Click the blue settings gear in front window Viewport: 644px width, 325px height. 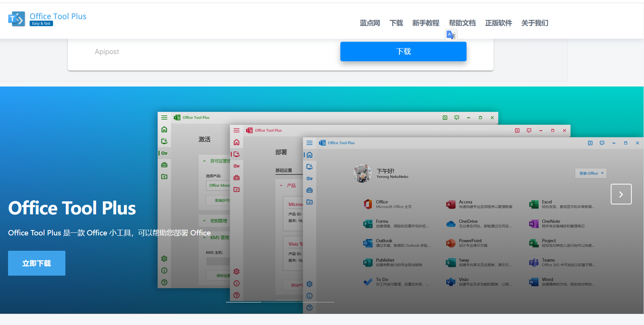pos(309,284)
